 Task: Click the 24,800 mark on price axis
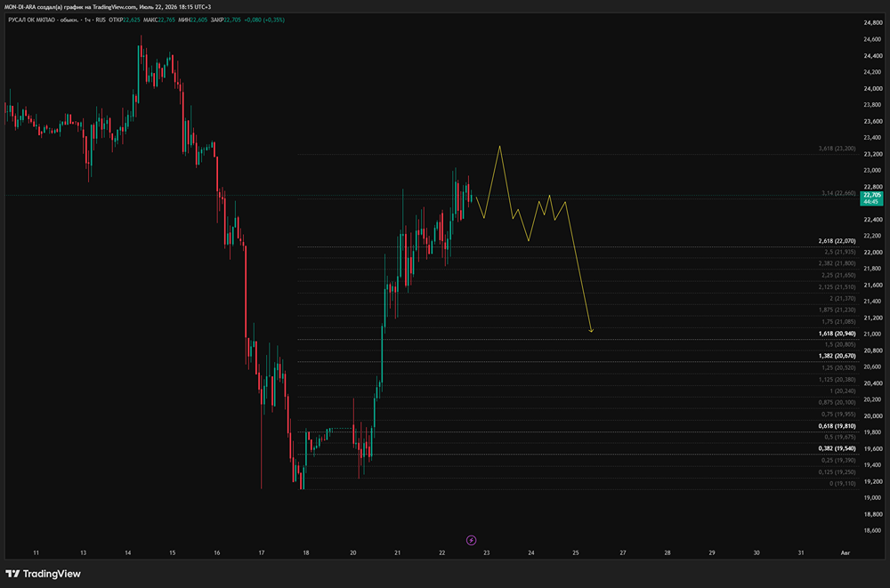pyautogui.click(x=872, y=23)
